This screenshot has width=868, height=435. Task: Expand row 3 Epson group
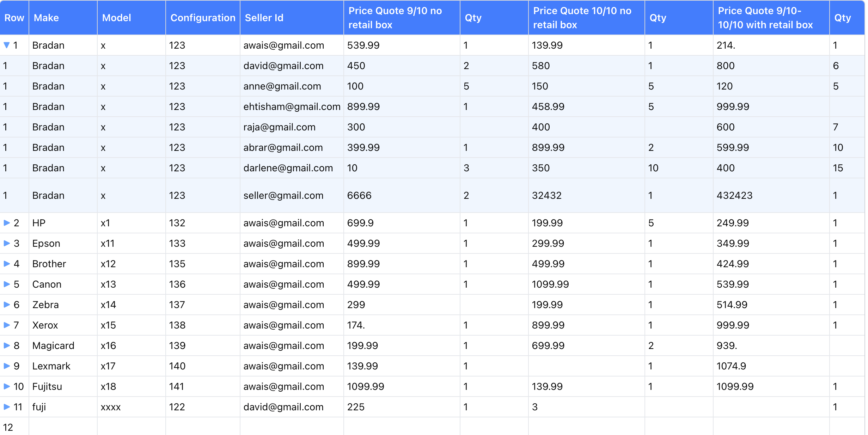point(7,243)
